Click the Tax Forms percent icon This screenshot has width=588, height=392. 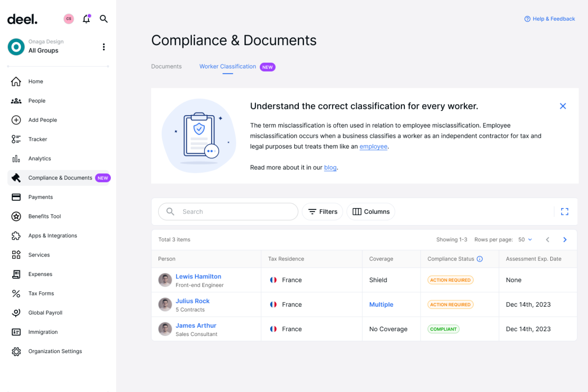click(x=16, y=294)
